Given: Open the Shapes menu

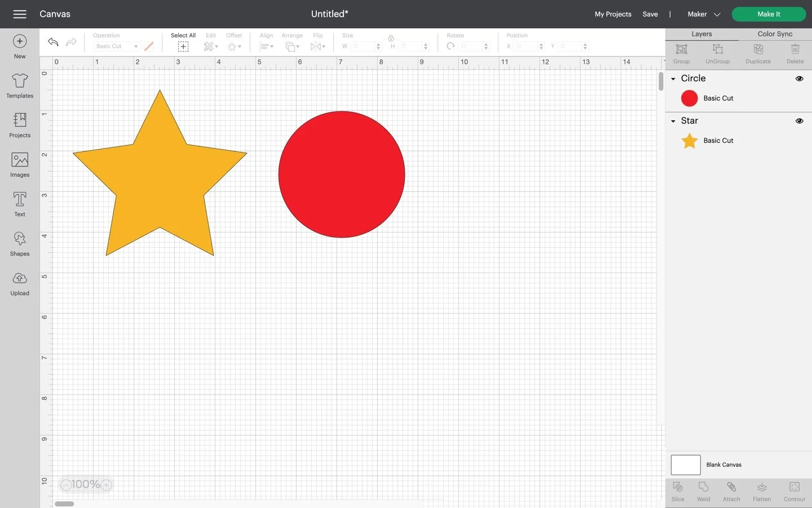Looking at the screenshot, I should pyautogui.click(x=20, y=244).
